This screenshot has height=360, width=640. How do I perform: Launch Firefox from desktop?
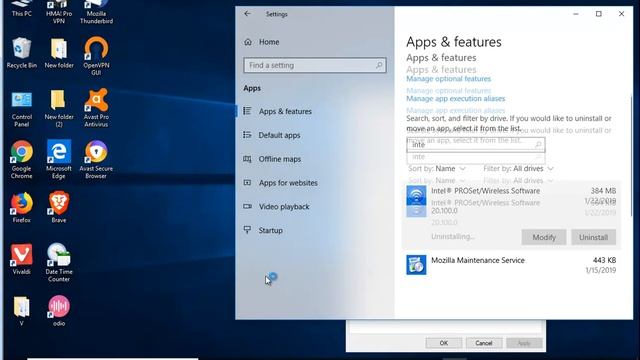[x=22, y=208]
